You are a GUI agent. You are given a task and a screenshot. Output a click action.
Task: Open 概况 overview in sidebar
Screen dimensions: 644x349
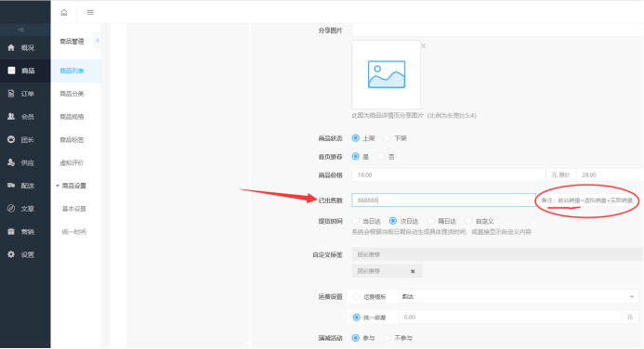(25, 47)
